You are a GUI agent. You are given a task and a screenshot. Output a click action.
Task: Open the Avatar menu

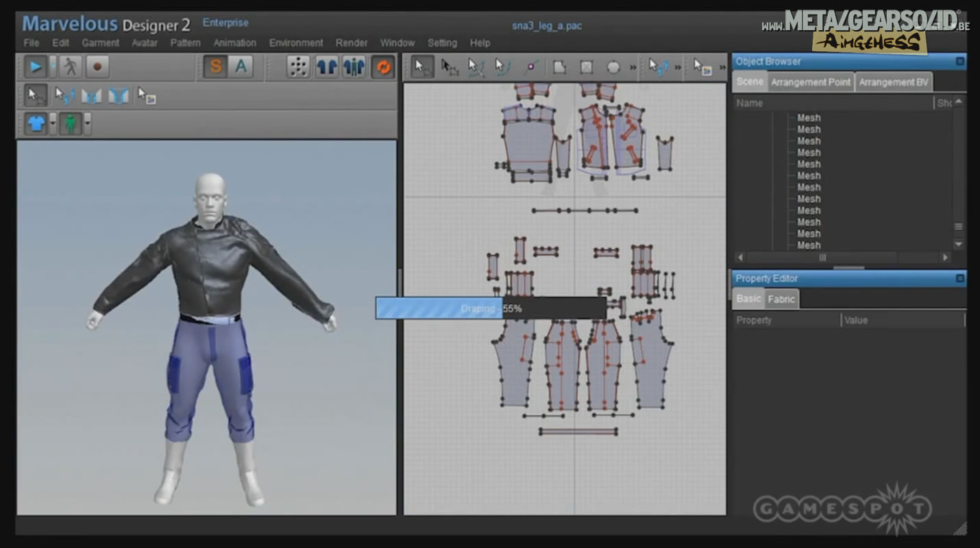click(x=145, y=42)
